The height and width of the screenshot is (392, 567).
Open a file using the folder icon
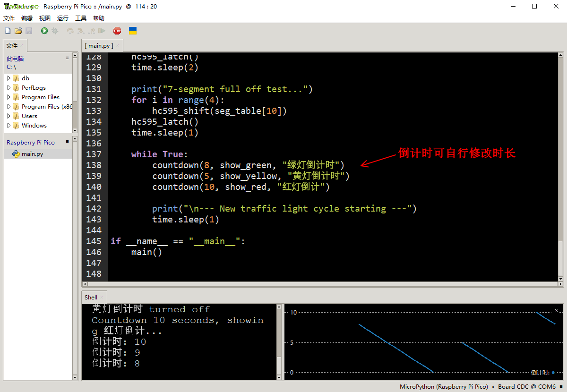click(18, 31)
